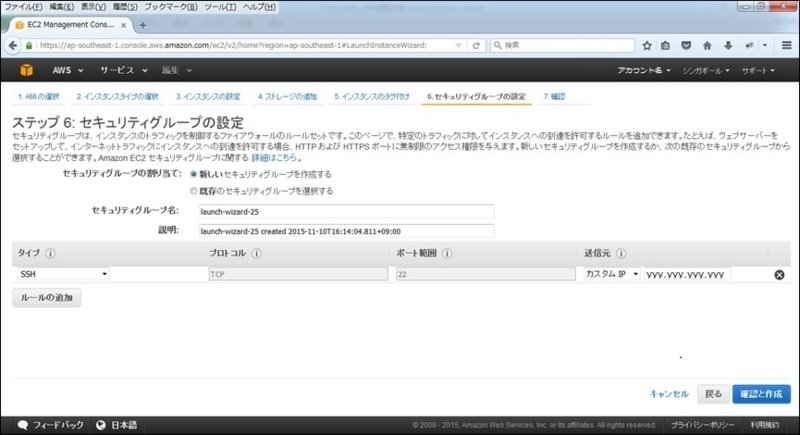This screenshot has height=435, width=800.
Task: Open the Pocket save icon
Action: (688, 45)
